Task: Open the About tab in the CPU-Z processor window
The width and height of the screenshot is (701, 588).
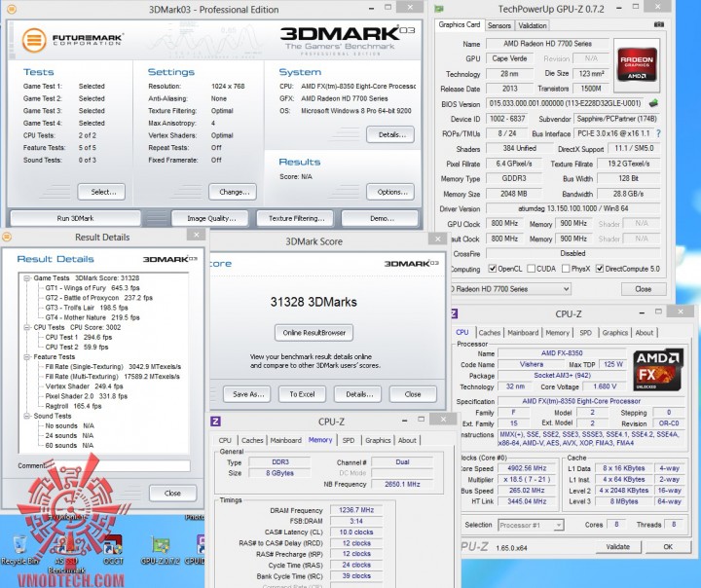Action: point(644,333)
